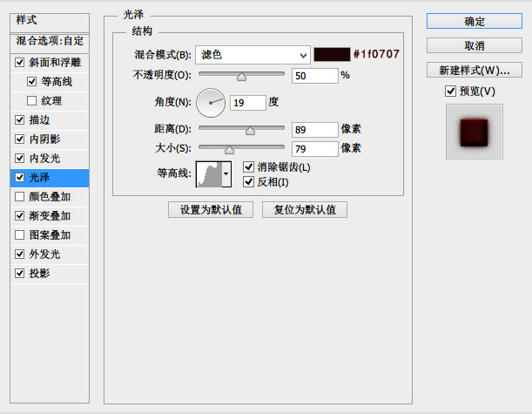Enable the 图案叠加 checkbox
The image size is (532, 414).
[20, 235]
